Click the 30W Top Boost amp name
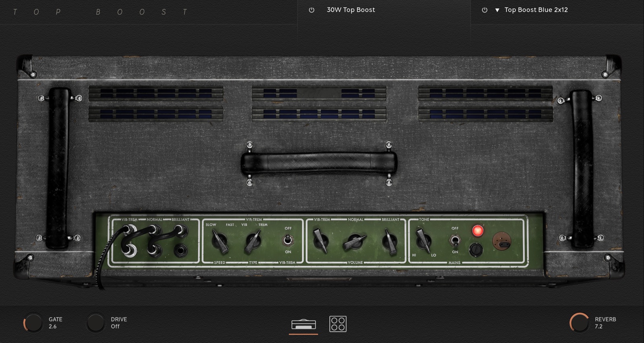644x343 pixels. coord(351,10)
